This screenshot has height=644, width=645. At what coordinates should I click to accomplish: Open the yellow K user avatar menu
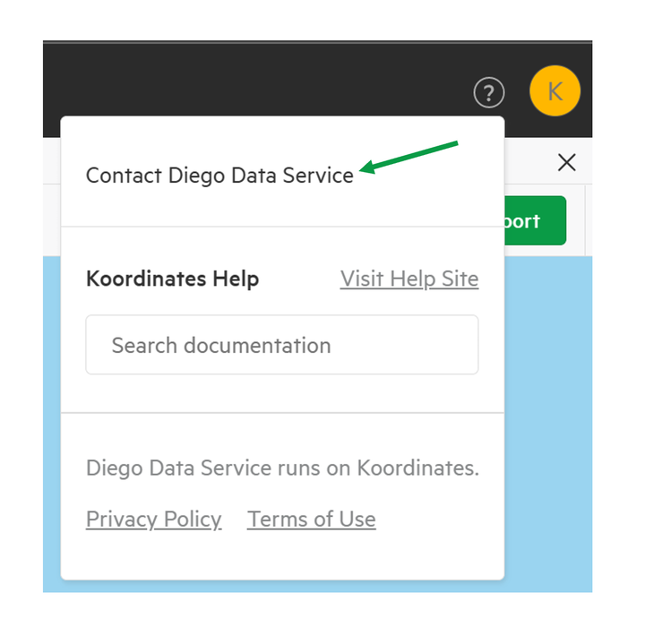[x=555, y=90]
